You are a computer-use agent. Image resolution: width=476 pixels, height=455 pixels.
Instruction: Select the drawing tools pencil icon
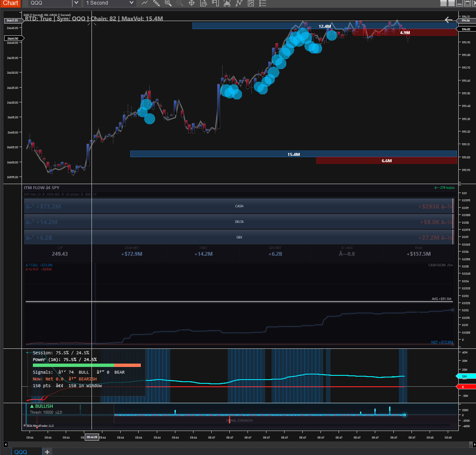(156, 3)
